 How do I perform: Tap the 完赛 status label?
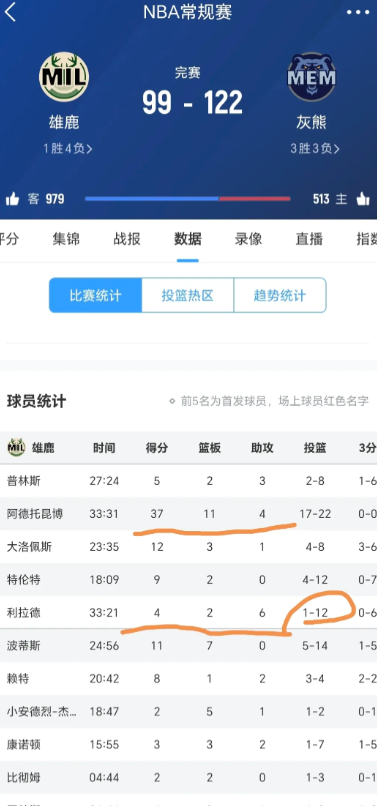coord(188,73)
